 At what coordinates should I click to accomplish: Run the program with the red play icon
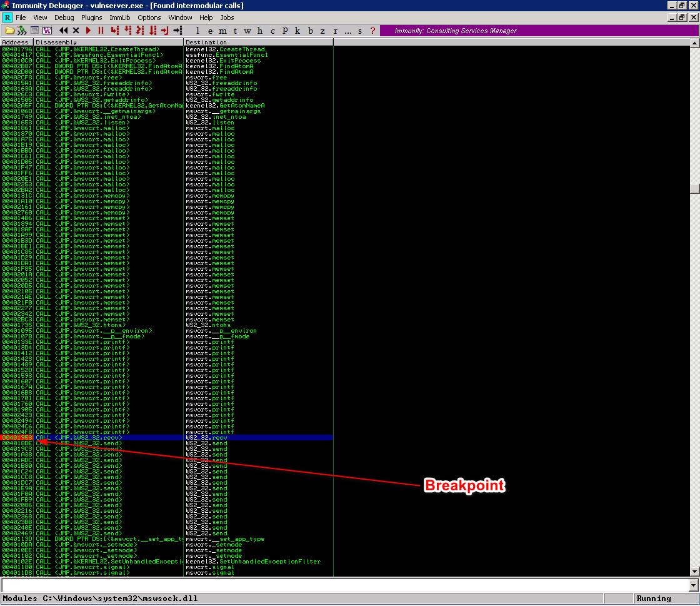88,31
